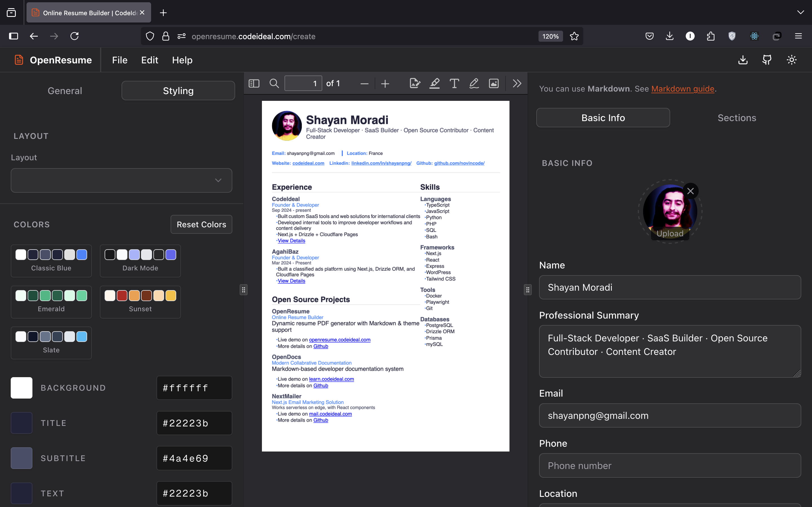This screenshot has width=812, height=507.
Task: Switch to the General tab
Action: pos(65,91)
